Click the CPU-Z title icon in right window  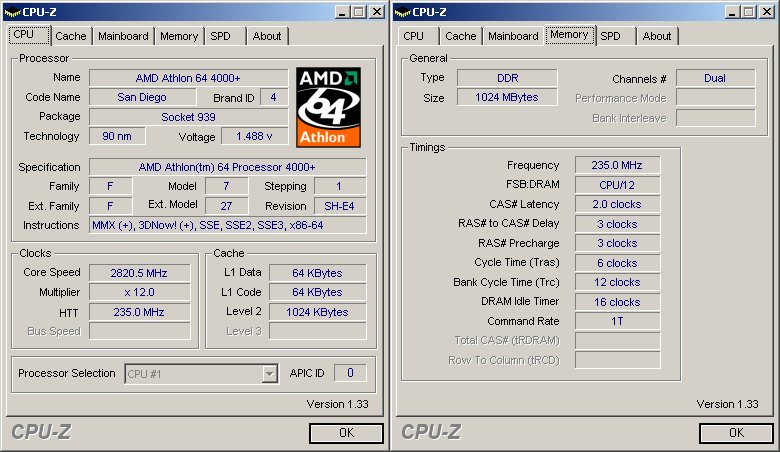402,12
